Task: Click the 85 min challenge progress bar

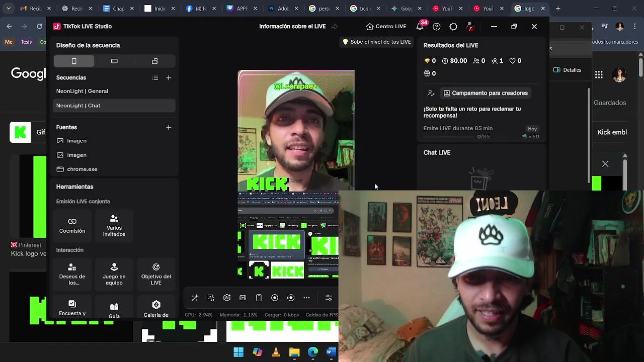Action: pos(449,137)
